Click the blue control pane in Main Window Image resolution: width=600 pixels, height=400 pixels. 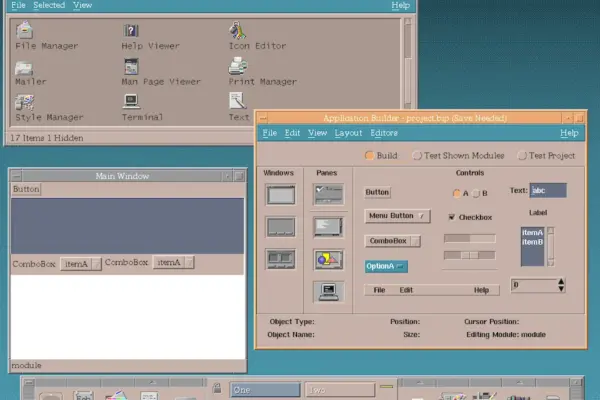127,225
